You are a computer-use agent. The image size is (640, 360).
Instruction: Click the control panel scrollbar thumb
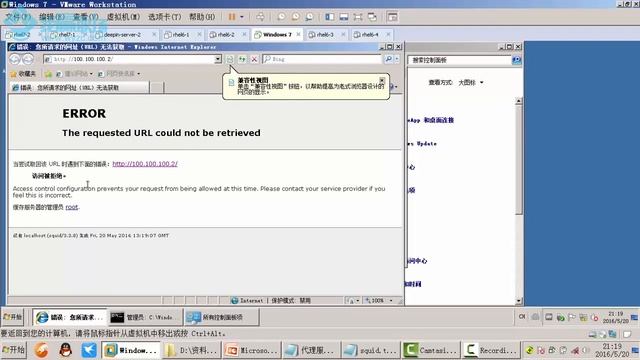pyautogui.click(x=519, y=160)
